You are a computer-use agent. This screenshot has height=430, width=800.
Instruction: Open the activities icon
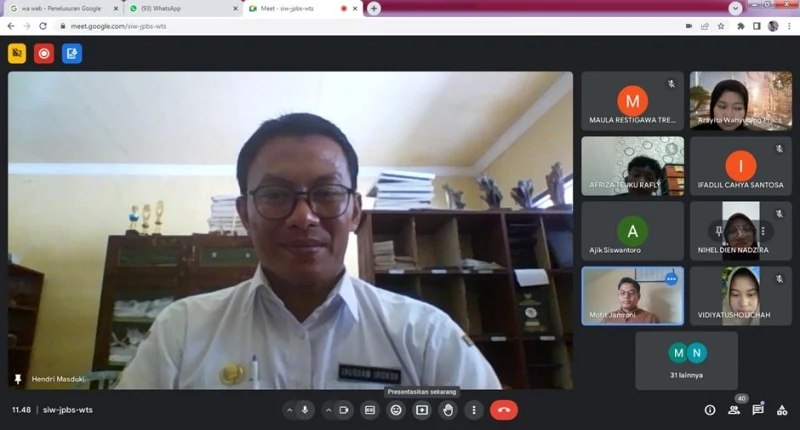[x=782, y=410]
